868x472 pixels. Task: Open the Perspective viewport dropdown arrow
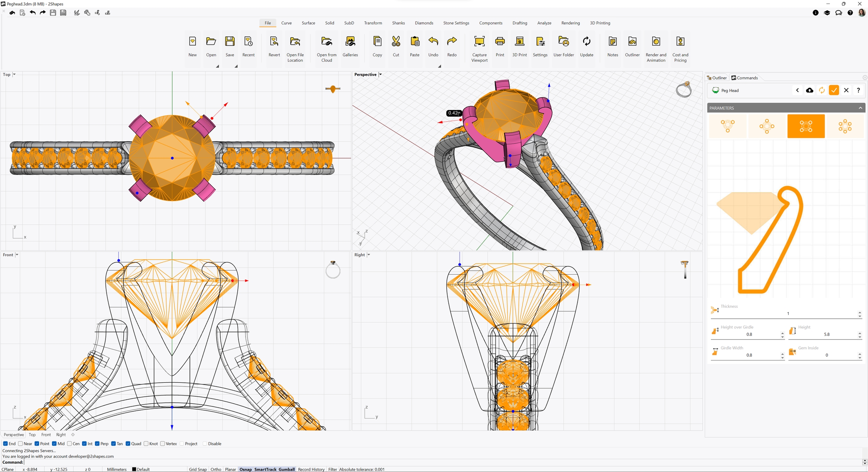381,75
